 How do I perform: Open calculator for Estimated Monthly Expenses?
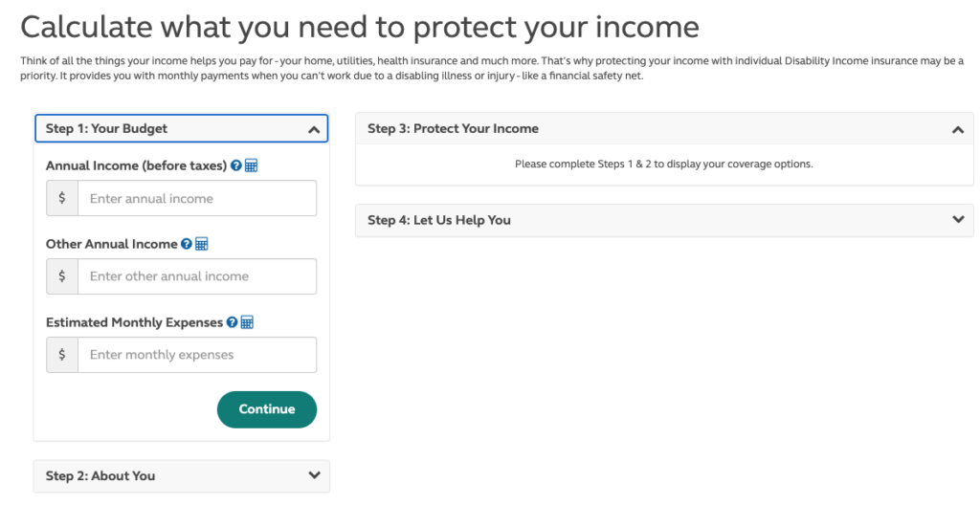click(247, 322)
